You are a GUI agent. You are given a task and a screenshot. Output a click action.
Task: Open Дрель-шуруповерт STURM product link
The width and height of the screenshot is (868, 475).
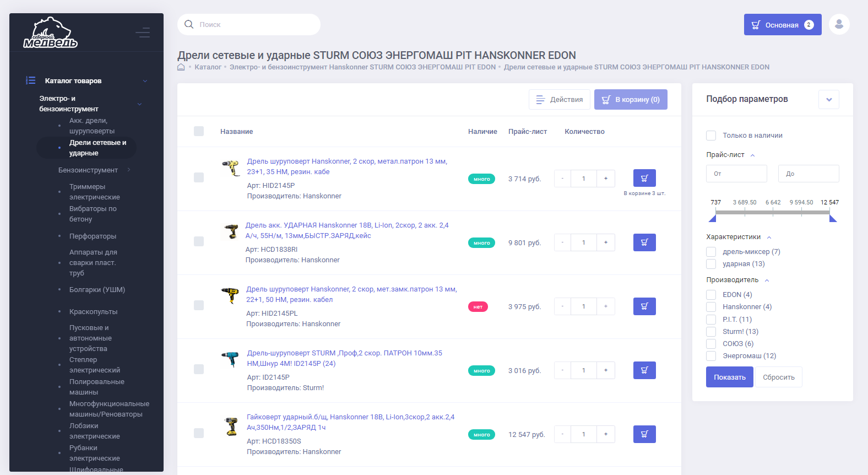click(345, 358)
